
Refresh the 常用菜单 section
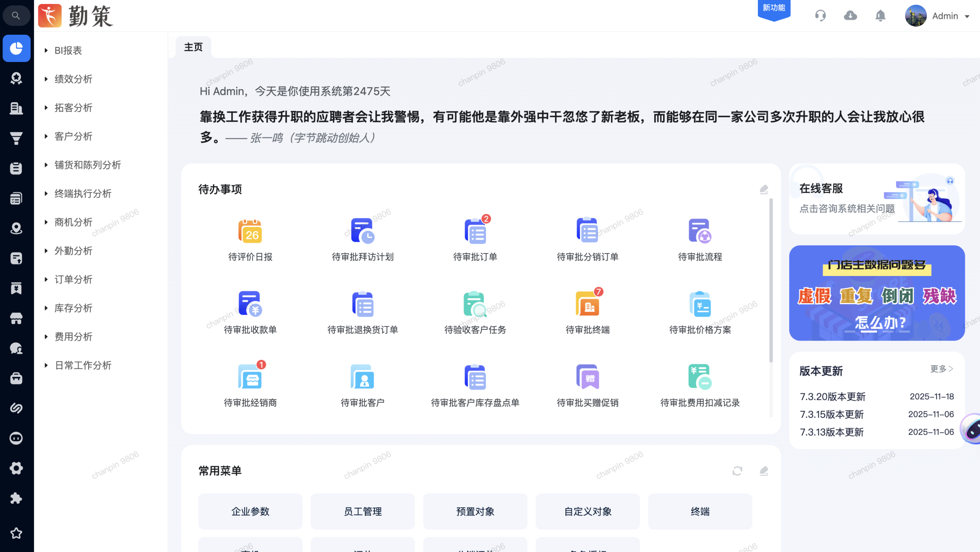[737, 471]
